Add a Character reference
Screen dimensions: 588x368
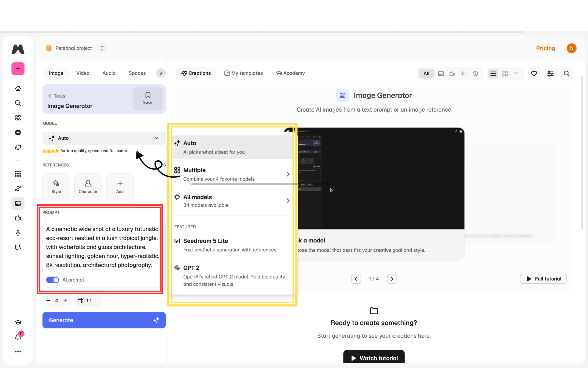(x=88, y=187)
